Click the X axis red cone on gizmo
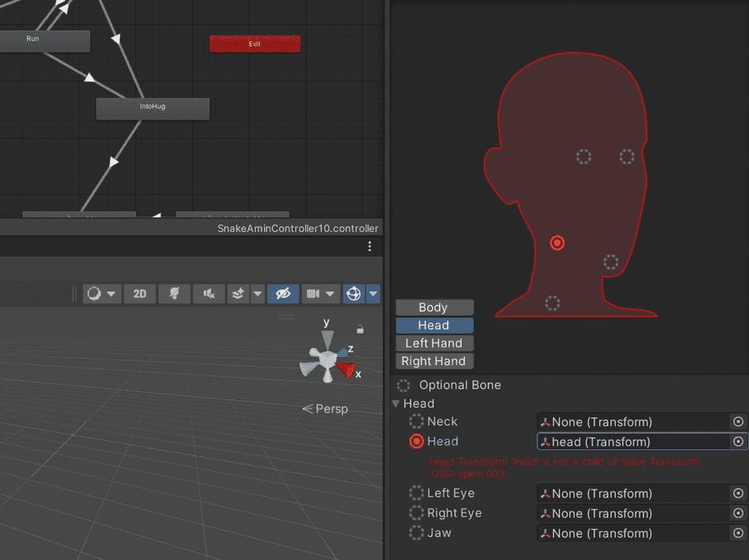 pos(346,369)
